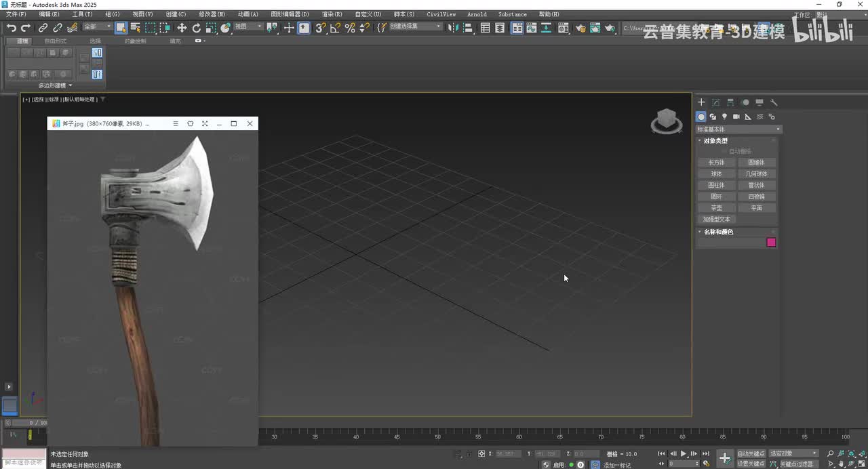Select the Lights category icon
Viewport: 868px width, 469px height.
(x=724, y=117)
